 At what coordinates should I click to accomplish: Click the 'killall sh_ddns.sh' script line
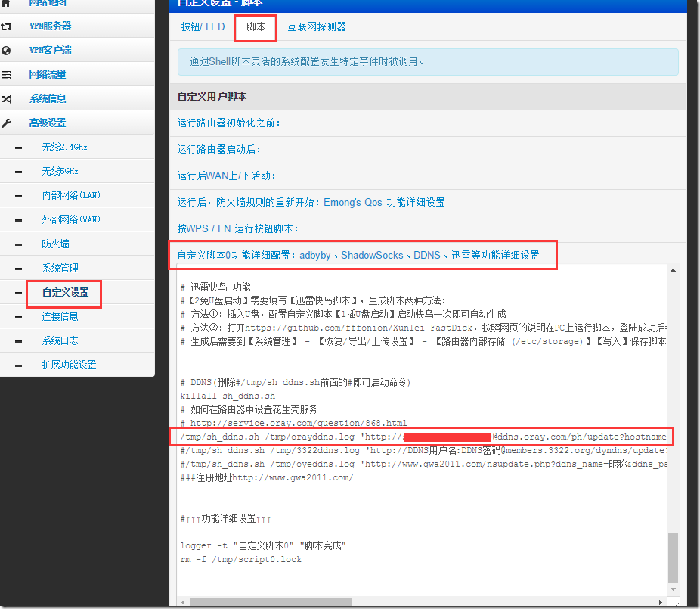tap(228, 396)
